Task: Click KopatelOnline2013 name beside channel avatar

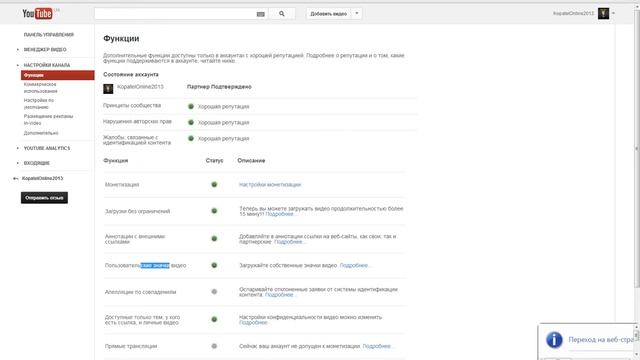Action: [x=140, y=87]
